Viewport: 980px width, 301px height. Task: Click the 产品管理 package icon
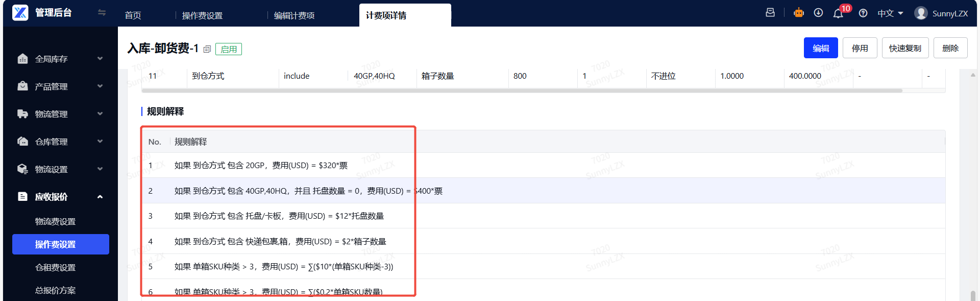[22, 86]
